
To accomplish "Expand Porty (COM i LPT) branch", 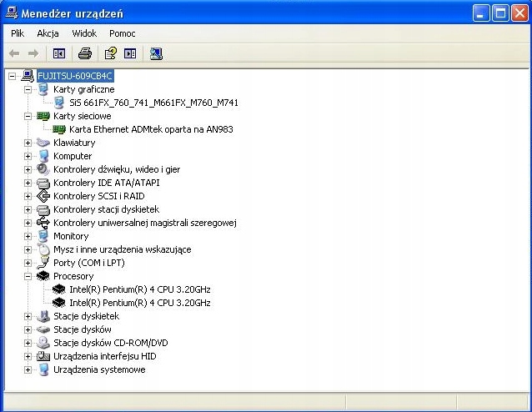I will pyautogui.click(x=28, y=263).
